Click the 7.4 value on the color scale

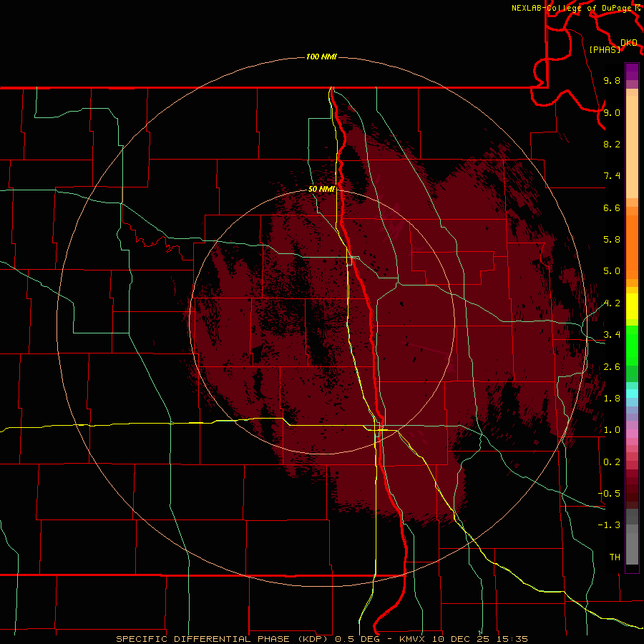[x=612, y=176]
